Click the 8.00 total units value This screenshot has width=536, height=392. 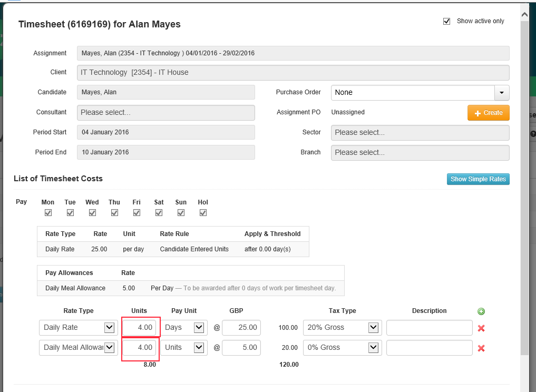click(x=150, y=365)
